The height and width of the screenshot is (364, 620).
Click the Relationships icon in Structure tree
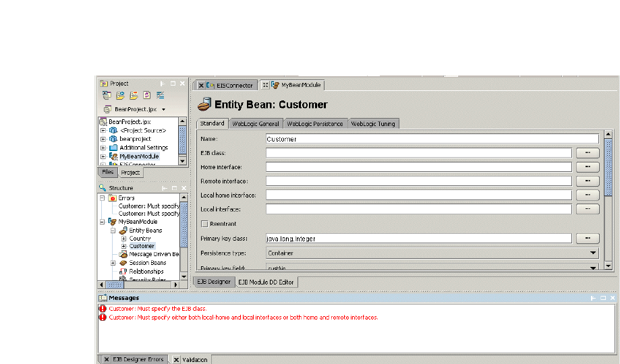tap(123, 272)
